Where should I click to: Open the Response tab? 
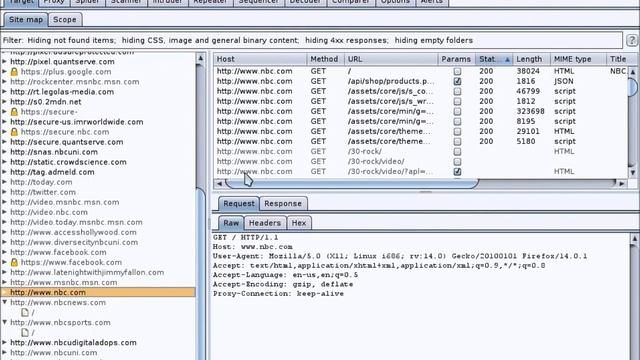point(283,203)
